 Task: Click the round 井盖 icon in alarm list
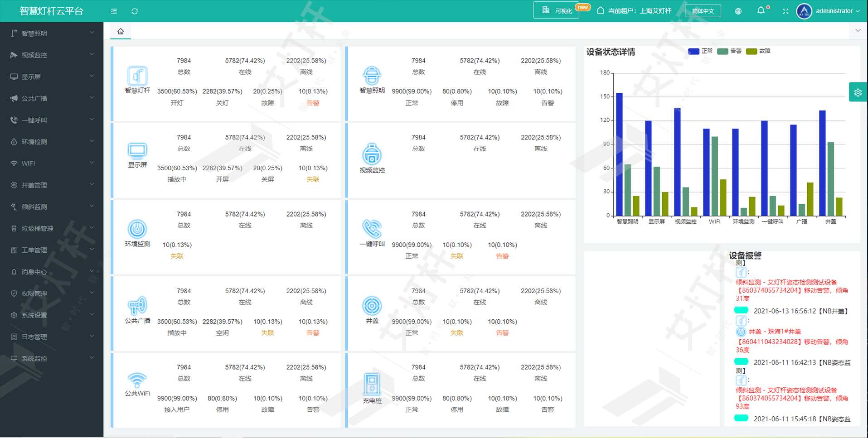pos(741,332)
